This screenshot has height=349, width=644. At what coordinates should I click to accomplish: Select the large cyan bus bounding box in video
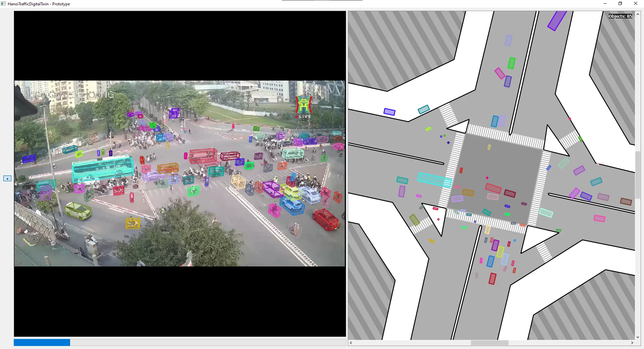click(x=103, y=168)
